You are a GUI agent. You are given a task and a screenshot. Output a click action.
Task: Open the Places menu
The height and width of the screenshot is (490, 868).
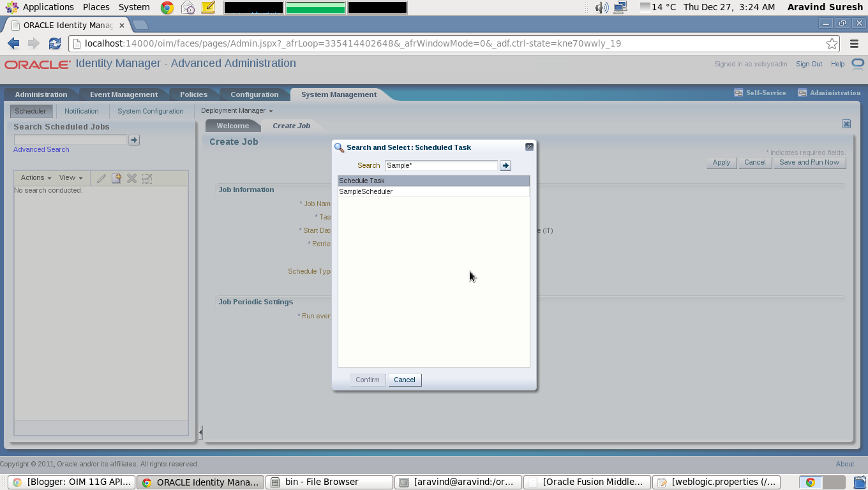pyautogui.click(x=96, y=7)
